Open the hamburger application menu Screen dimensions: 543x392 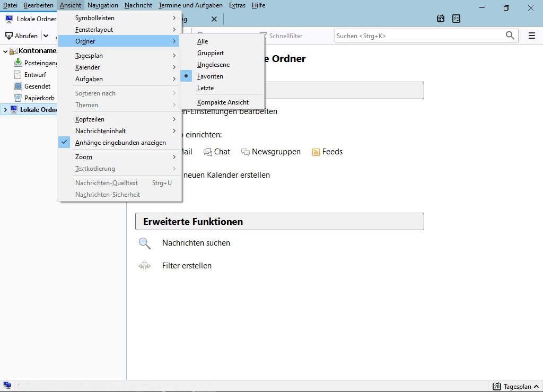point(531,36)
